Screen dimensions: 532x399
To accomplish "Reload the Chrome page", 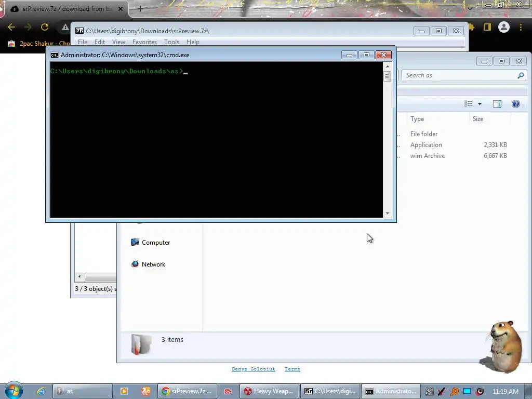I will coord(45,27).
